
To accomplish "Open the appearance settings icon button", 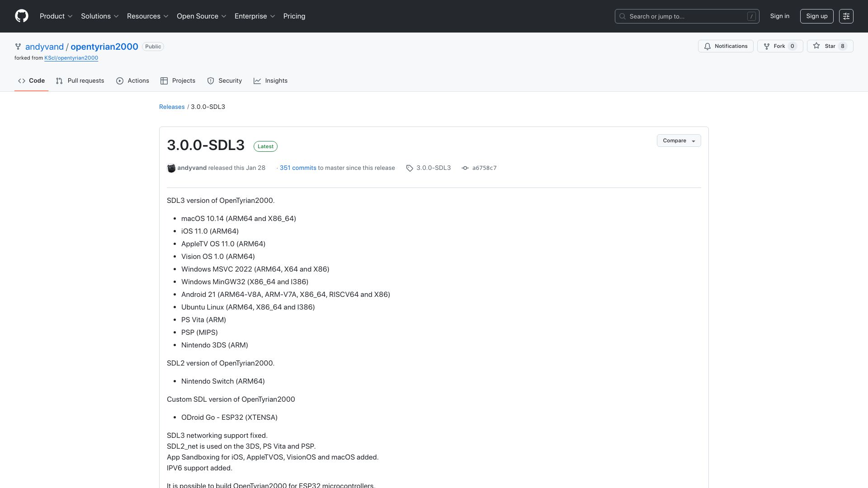I will 846,16.
